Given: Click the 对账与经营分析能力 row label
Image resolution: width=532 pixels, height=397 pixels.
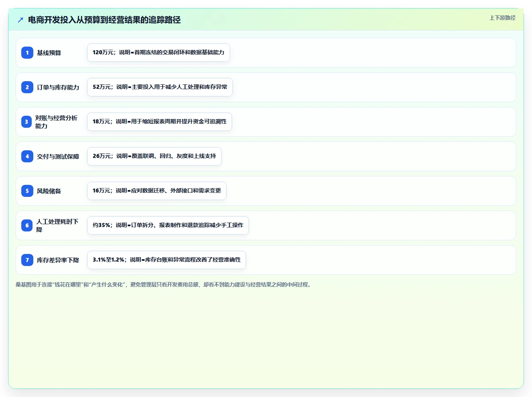Looking at the screenshot, I should pos(56,122).
